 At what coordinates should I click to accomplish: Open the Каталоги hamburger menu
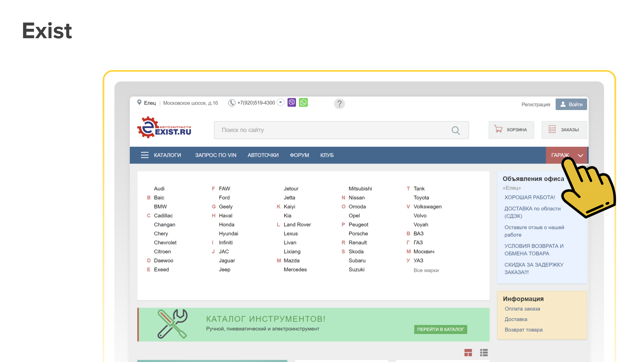[145, 155]
